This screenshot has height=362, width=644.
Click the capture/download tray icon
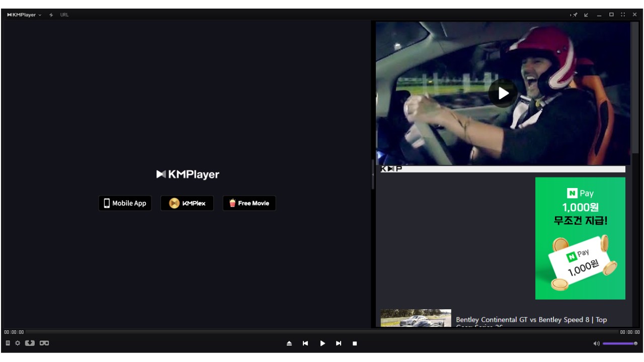click(30, 343)
